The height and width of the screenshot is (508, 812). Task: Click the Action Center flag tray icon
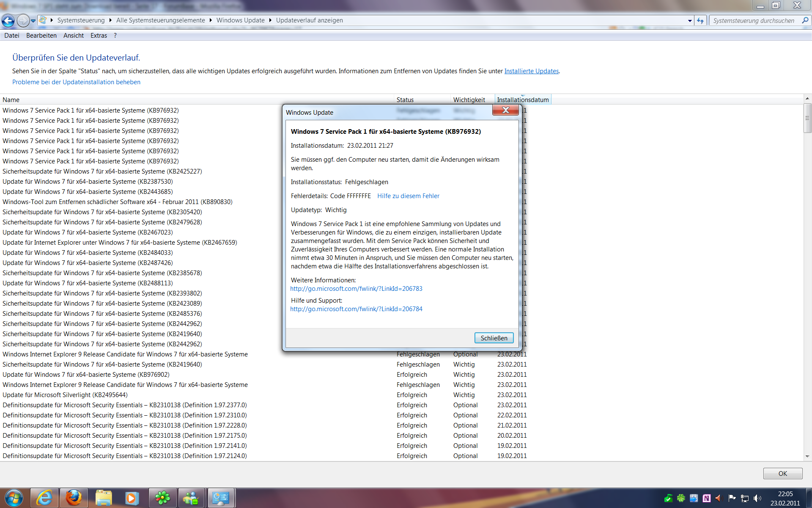coord(732,498)
